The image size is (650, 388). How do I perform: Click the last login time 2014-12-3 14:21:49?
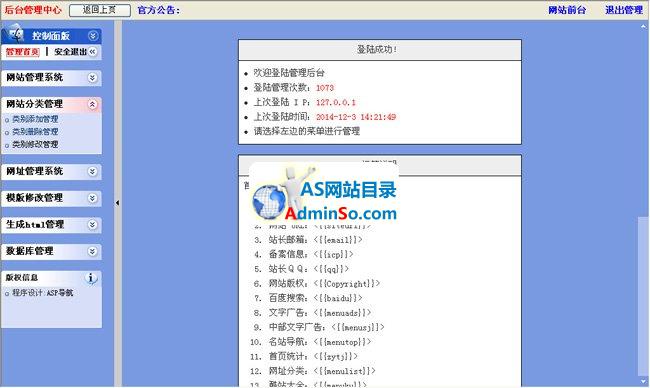click(356, 117)
